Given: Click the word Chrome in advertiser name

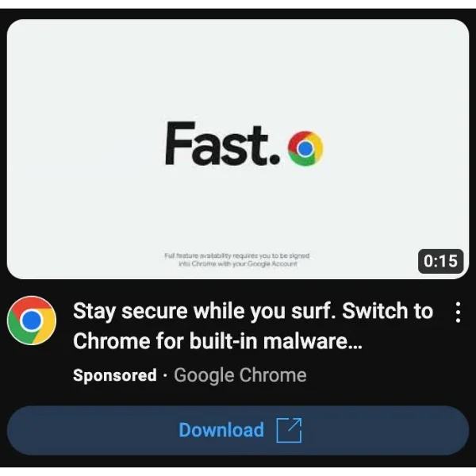Looking at the screenshot, I should 273,375.
